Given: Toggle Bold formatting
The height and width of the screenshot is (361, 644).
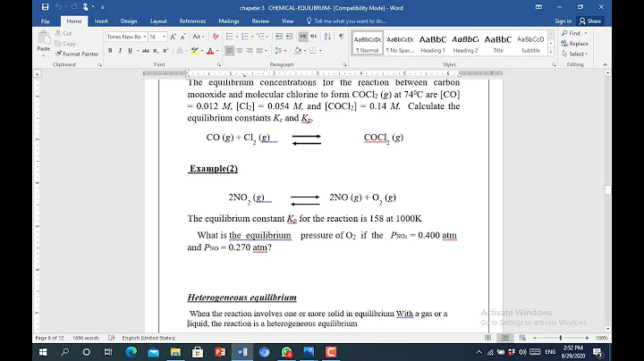Looking at the screenshot, I should (x=110, y=50).
